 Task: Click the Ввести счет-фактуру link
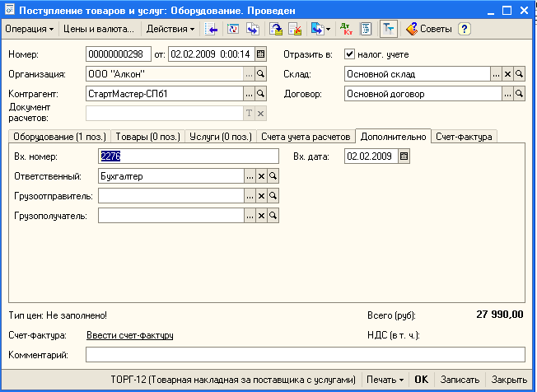point(130,335)
